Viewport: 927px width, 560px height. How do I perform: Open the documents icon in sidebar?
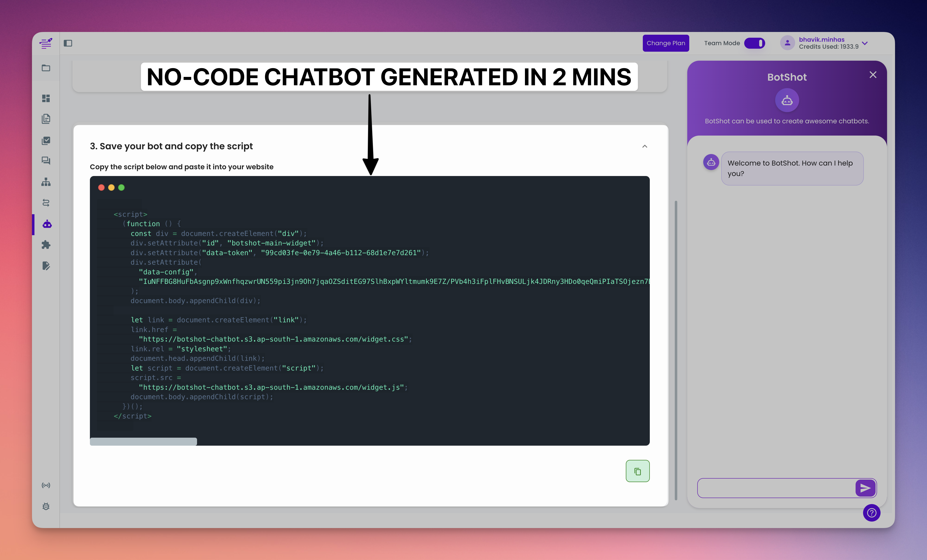coord(46,119)
